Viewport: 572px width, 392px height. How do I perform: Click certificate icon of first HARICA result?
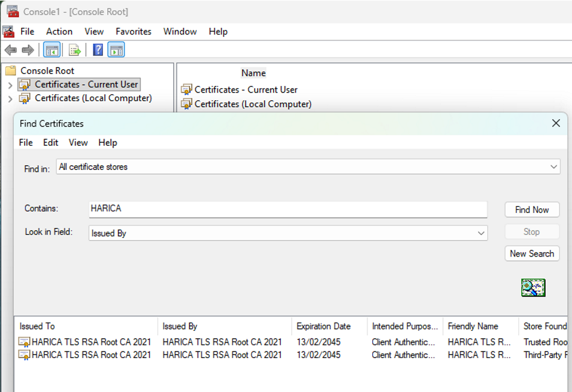[24, 342]
